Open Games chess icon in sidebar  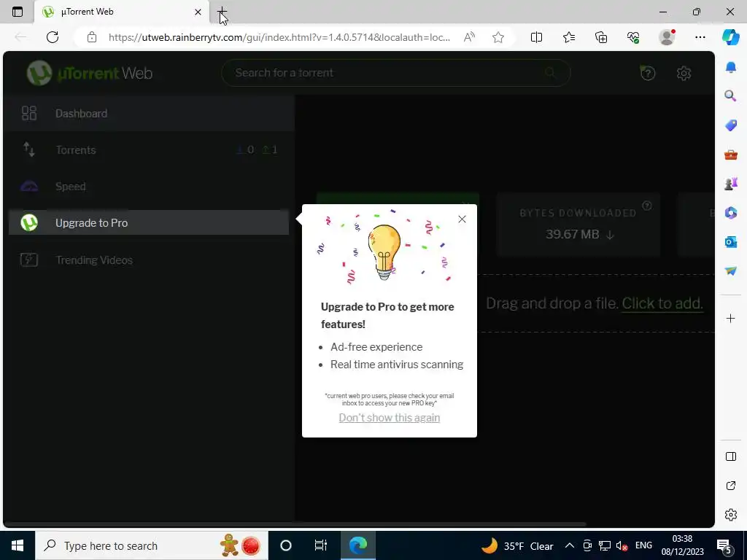tap(731, 184)
